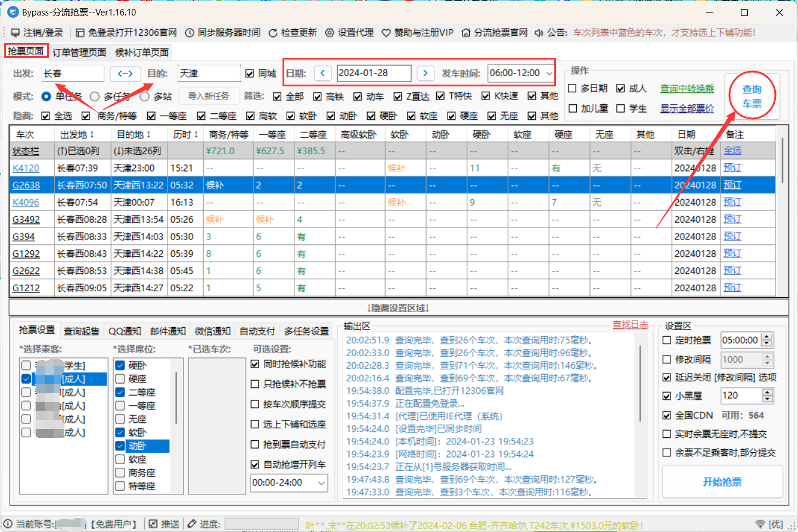Open 免登录打开12306官网 from toolbar

[126, 33]
